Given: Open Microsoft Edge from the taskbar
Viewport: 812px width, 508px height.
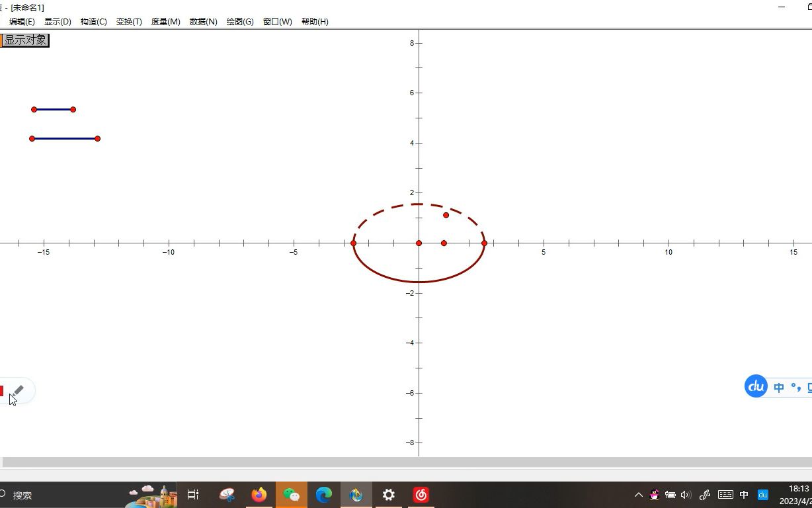Looking at the screenshot, I should tap(324, 495).
